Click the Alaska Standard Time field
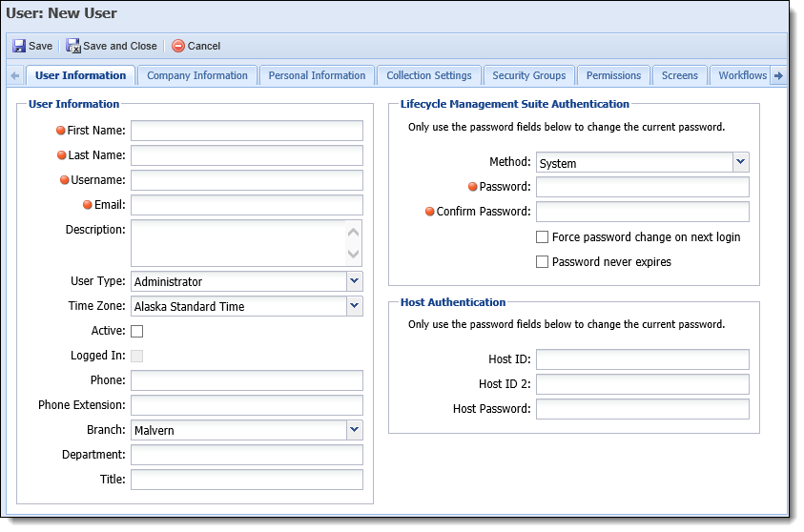 pos(239,306)
